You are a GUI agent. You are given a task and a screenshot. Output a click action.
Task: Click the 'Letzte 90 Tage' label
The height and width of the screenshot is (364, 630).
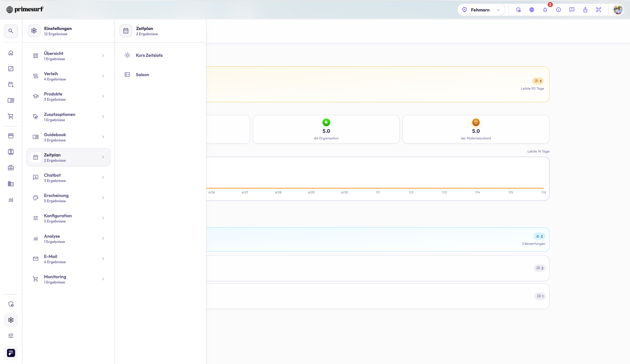(x=532, y=89)
